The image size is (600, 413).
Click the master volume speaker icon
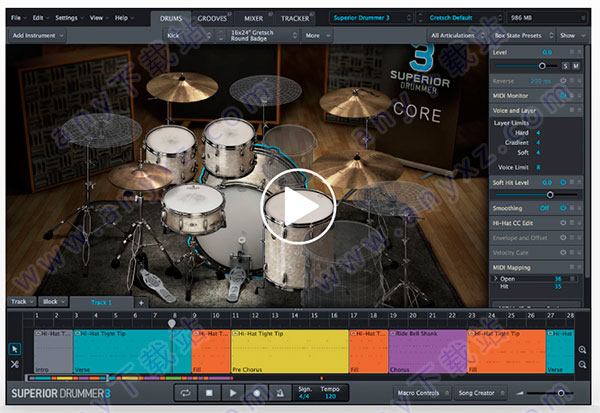click(x=520, y=393)
